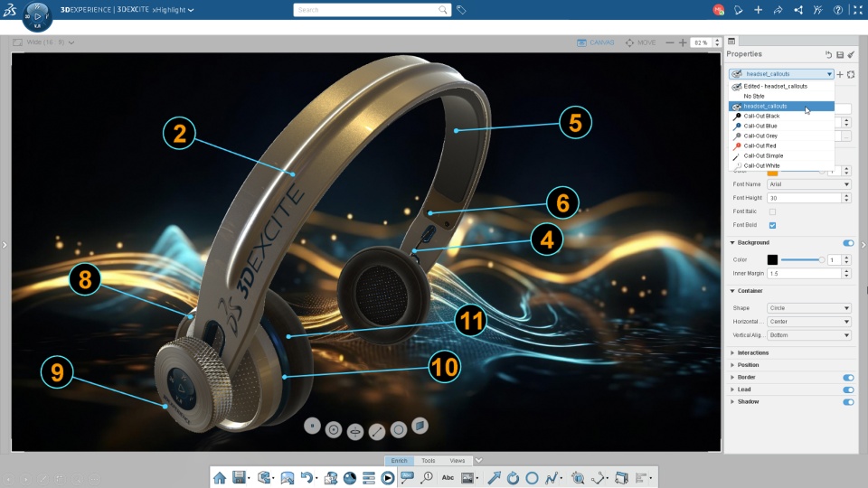Viewport: 868px width, 488px height.
Task: Click the fullscreen expand icon in top bar
Action: coord(858,10)
